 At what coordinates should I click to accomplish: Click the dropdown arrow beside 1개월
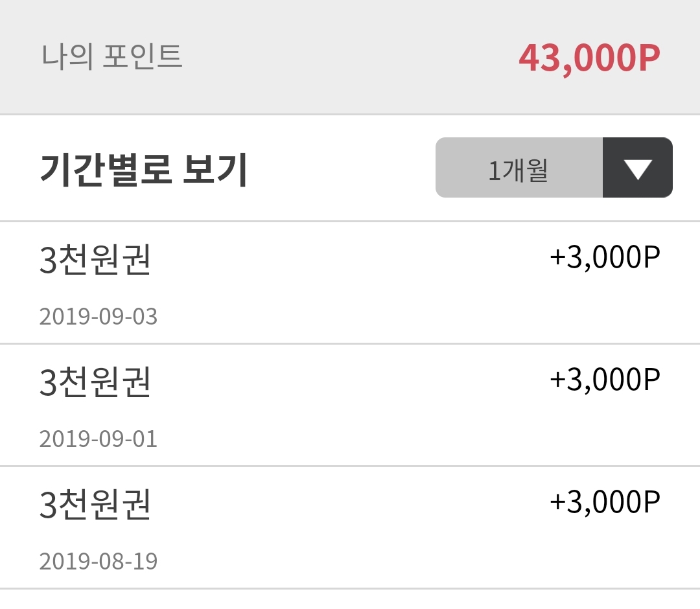point(638,168)
